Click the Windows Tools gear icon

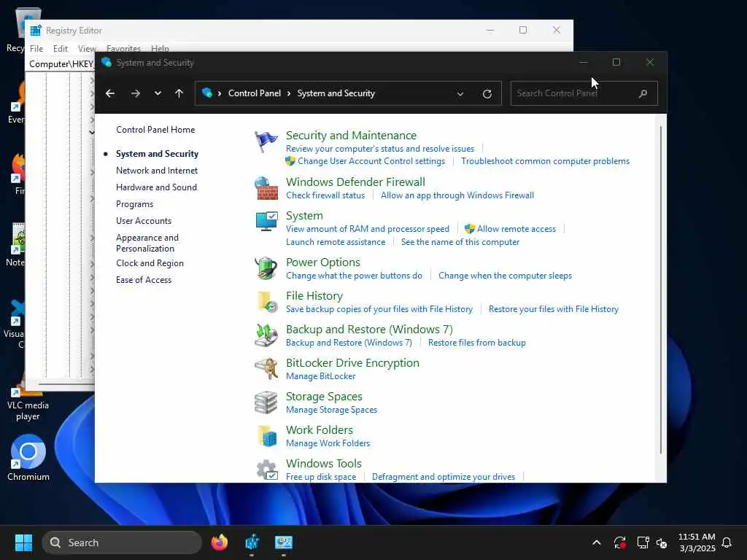[x=267, y=470]
